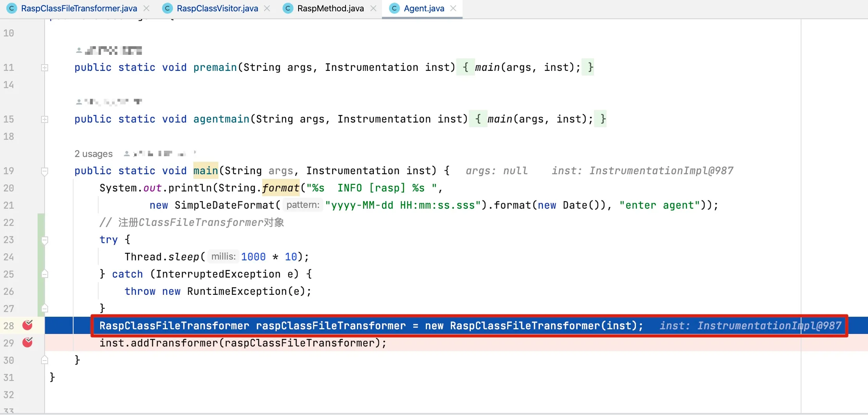Click the 'pattern:' parameter hint on line 21
The width and height of the screenshot is (868, 415).
[303, 205]
